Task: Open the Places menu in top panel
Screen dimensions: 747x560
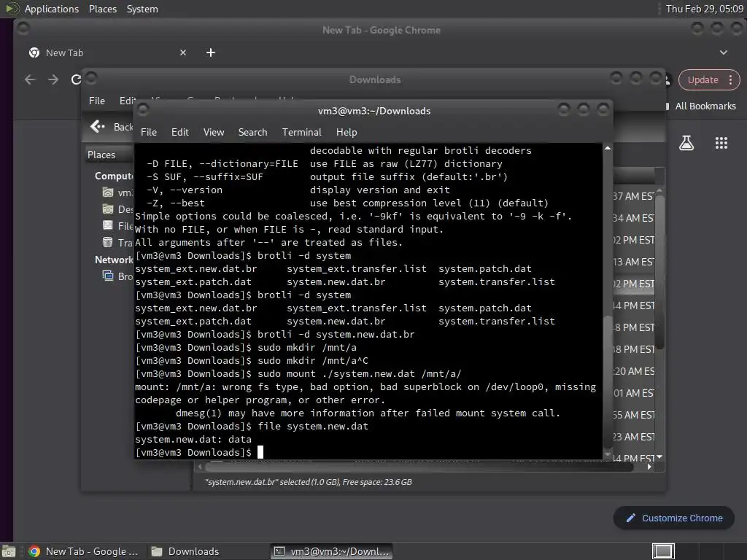Action: pos(102,9)
